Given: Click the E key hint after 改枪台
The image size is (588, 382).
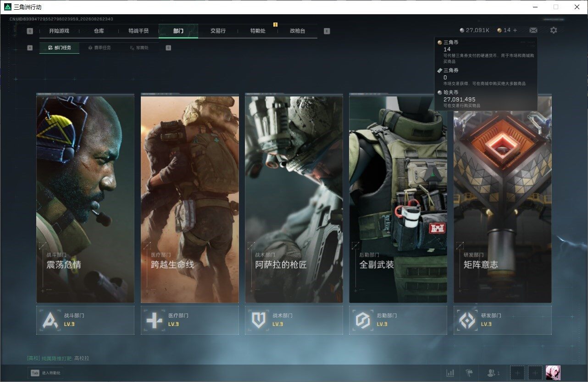Looking at the screenshot, I should point(327,31).
